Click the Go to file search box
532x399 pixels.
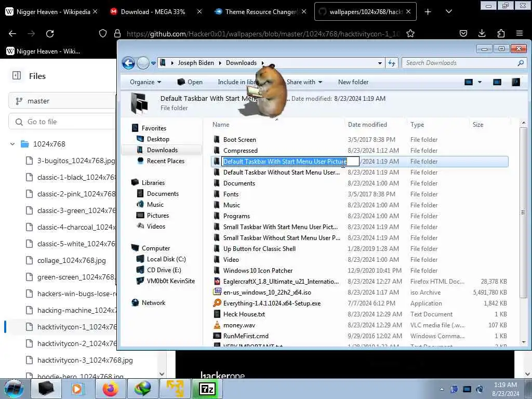point(62,122)
